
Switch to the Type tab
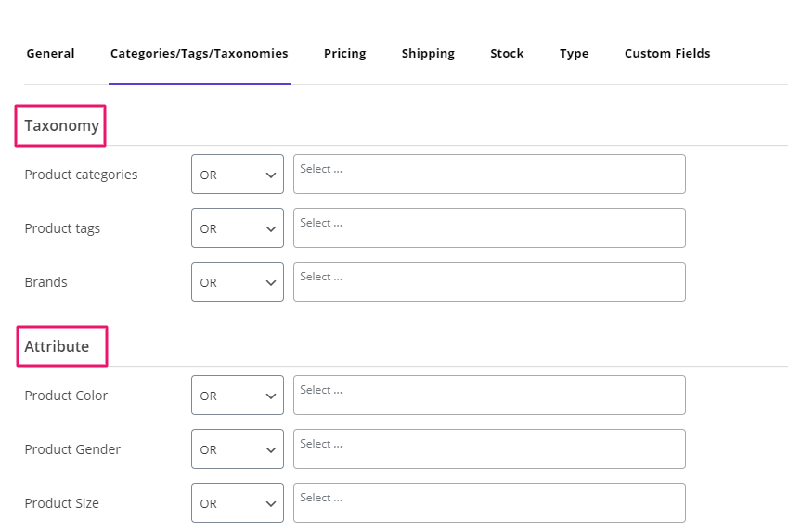tap(574, 53)
